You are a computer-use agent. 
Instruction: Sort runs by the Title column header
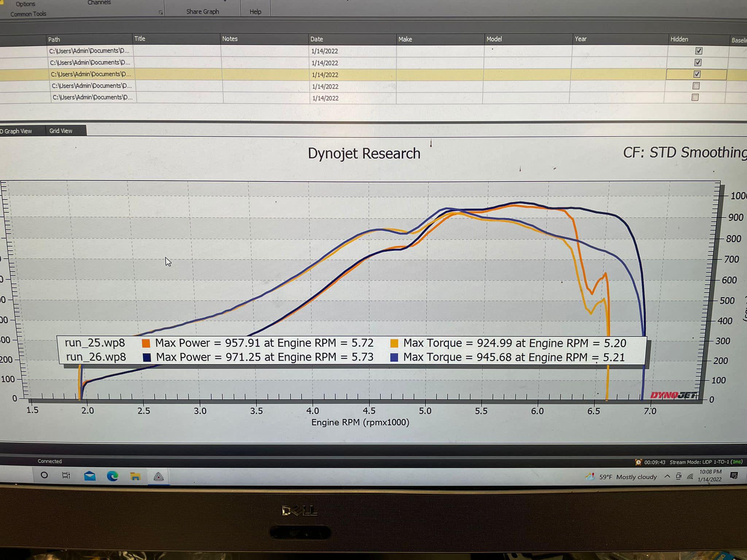tap(177, 39)
